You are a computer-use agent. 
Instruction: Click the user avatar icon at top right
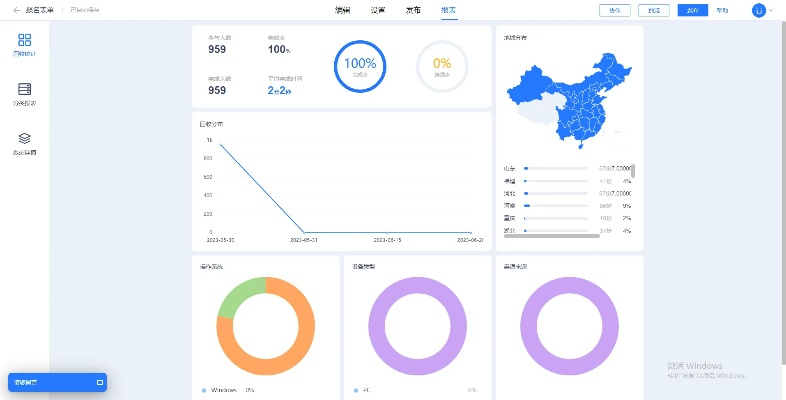point(758,10)
